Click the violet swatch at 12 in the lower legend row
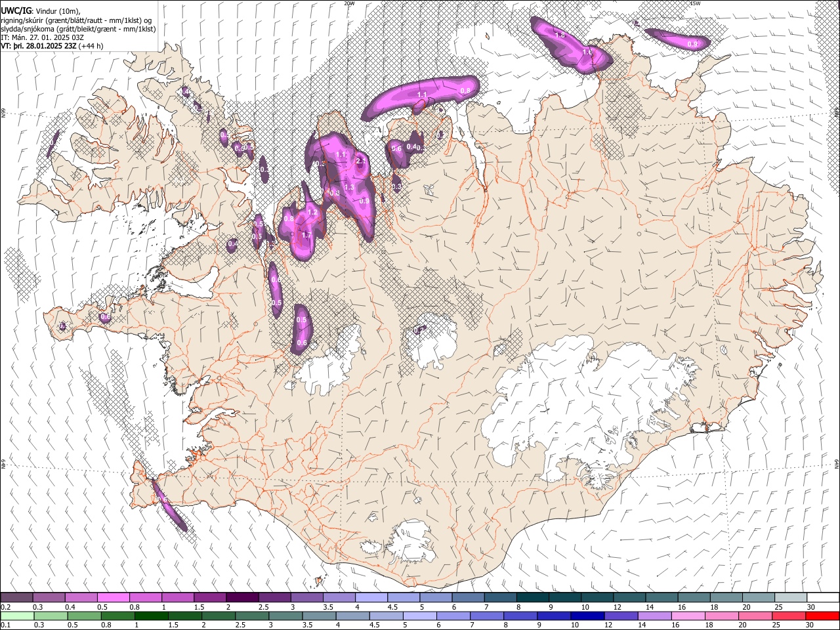This screenshot has width=840, height=630. (621, 616)
